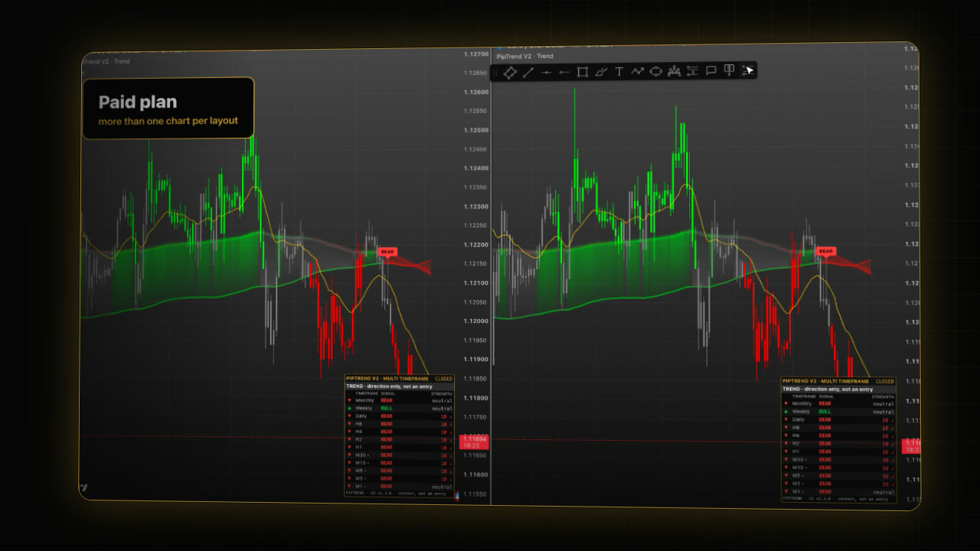This screenshot has height=551, width=980.
Task: Pick the Head and Shoulders pattern tool
Action: pos(675,71)
